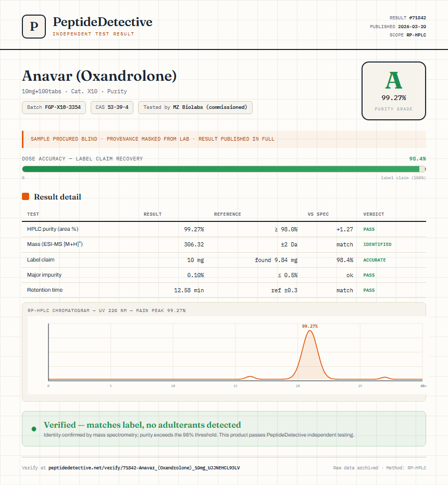Open the peptidedetective.net verify link
Screen dimensions: 448x485
click(x=144, y=468)
